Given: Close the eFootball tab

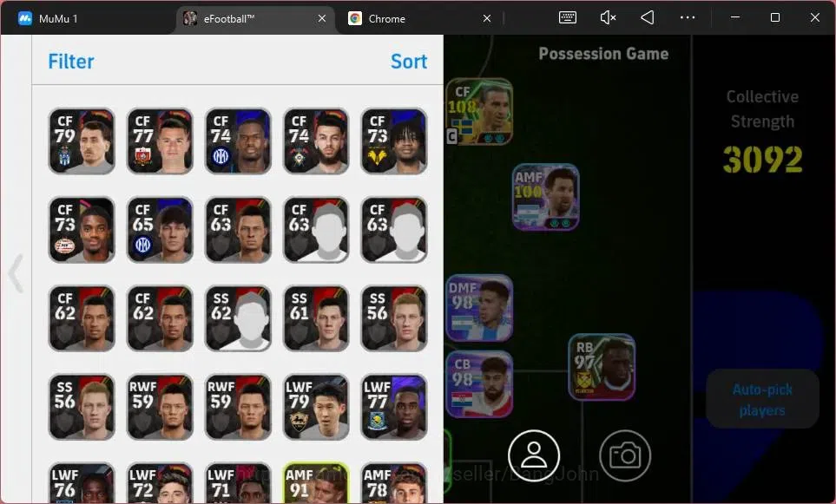Looking at the screenshot, I should tap(321, 18).
